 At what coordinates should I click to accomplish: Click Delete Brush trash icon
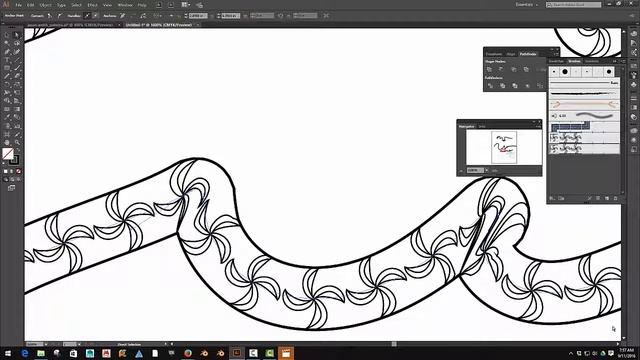pyautogui.click(x=616, y=198)
